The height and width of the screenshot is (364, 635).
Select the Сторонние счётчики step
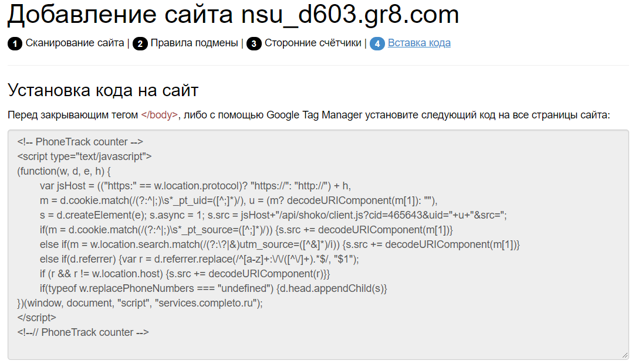[313, 43]
